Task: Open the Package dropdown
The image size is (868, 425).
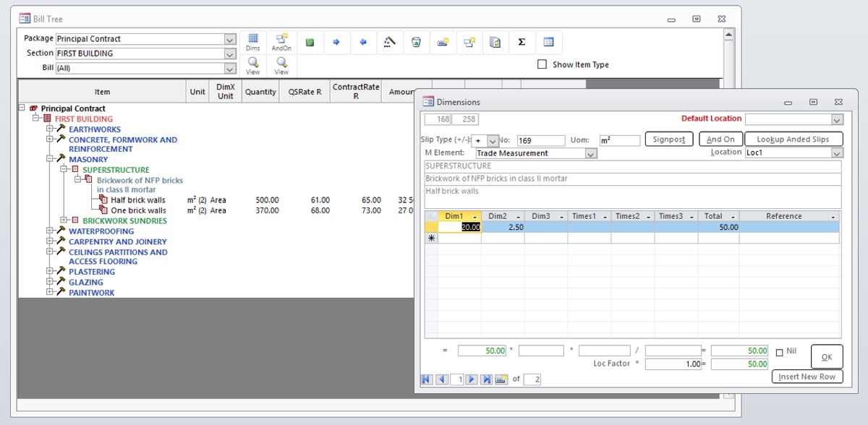Action: coord(230,39)
